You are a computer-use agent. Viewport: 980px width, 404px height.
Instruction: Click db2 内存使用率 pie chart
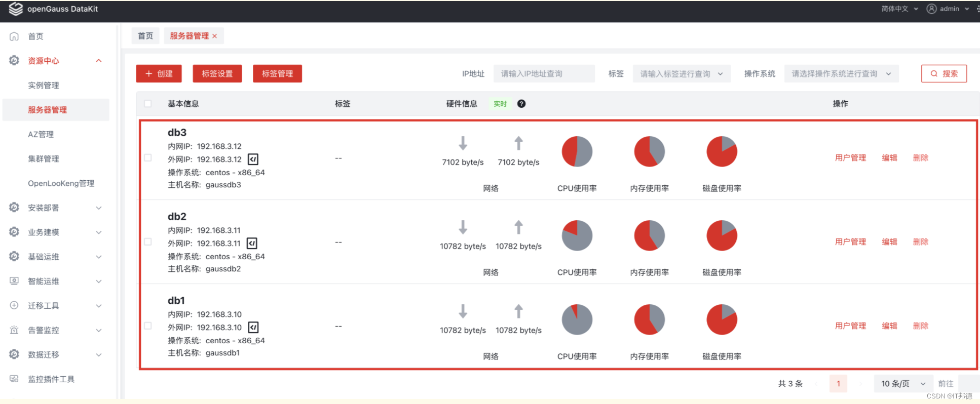(x=650, y=235)
